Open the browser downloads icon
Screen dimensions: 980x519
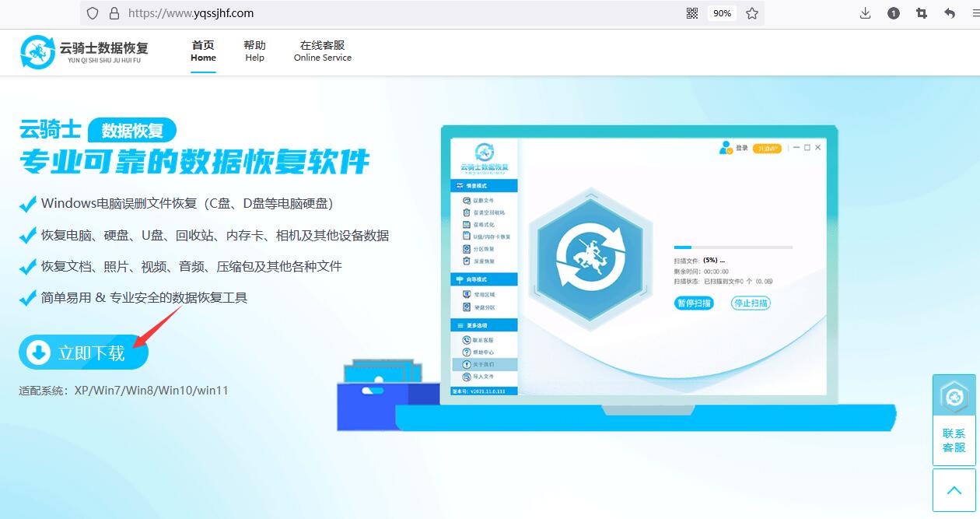coord(864,13)
